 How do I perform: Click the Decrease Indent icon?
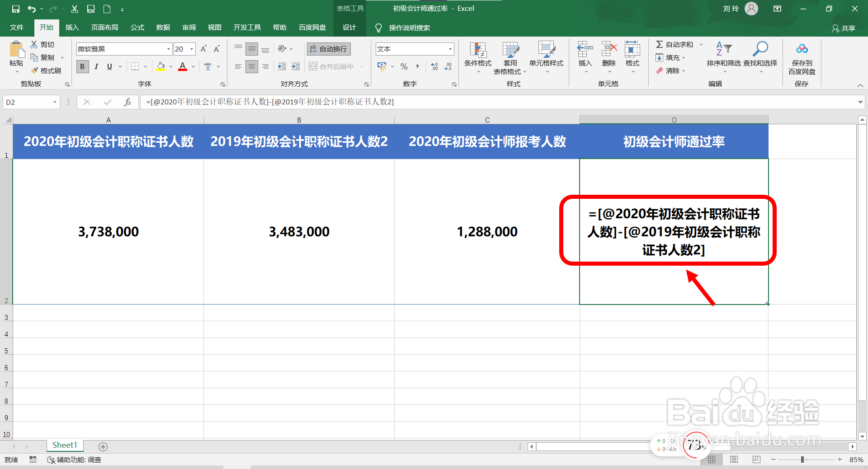[282, 66]
